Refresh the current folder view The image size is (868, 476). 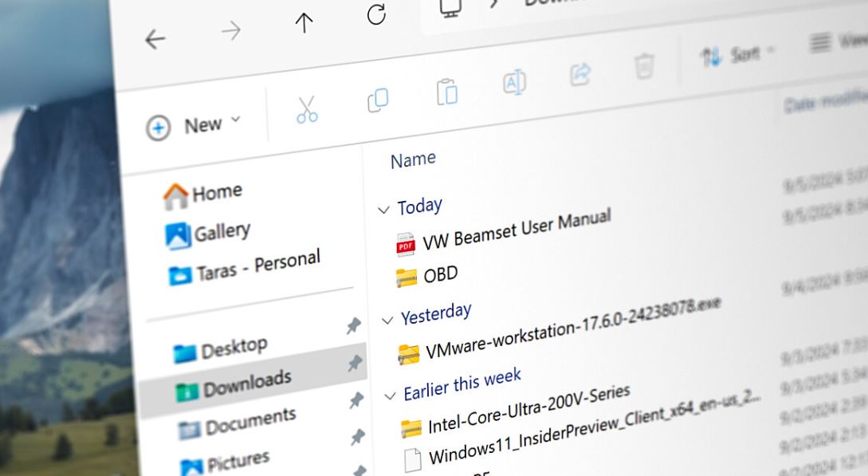pos(376,15)
